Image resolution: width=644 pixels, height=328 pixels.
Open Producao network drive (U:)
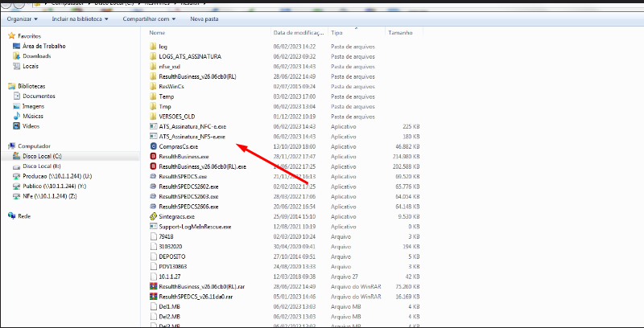point(57,176)
